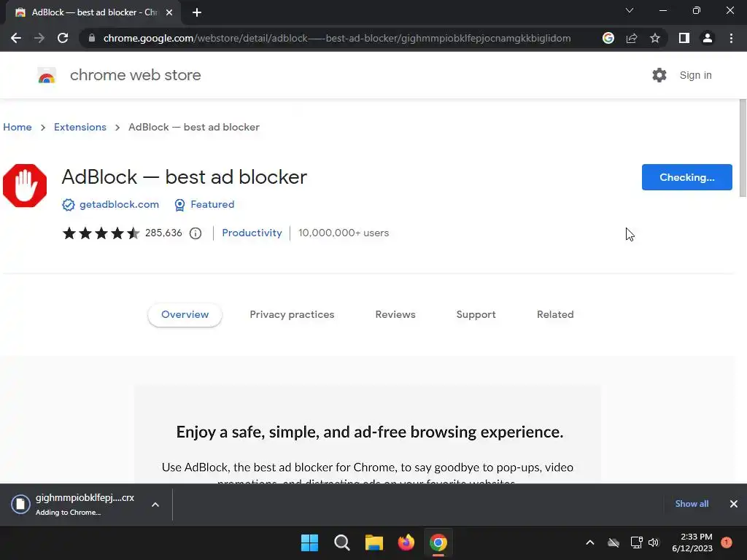Go to Home breadcrumb
The height and width of the screenshot is (560, 747).
pyautogui.click(x=18, y=127)
